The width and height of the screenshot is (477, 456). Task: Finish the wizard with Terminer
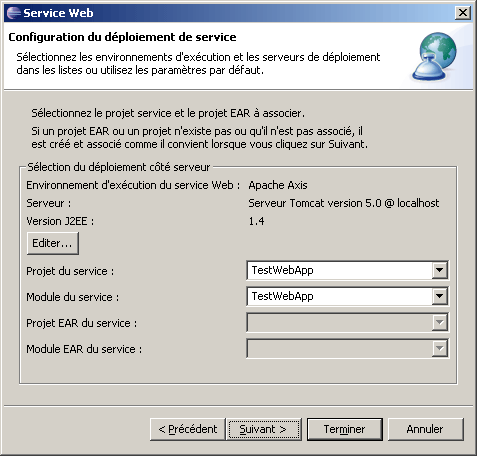[x=345, y=429]
